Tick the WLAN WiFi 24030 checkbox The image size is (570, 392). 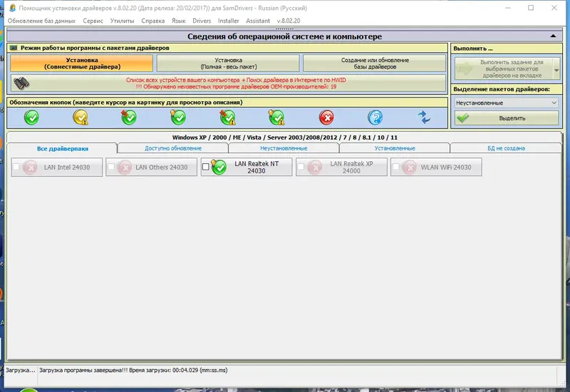[395, 167]
